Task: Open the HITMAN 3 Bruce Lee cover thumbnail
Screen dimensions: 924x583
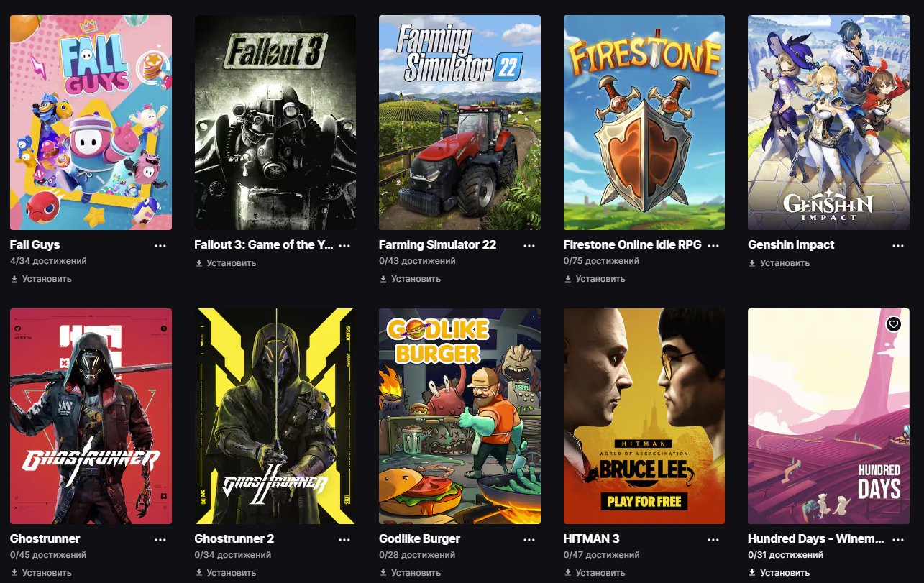Action: pyautogui.click(x=644, y=416)
